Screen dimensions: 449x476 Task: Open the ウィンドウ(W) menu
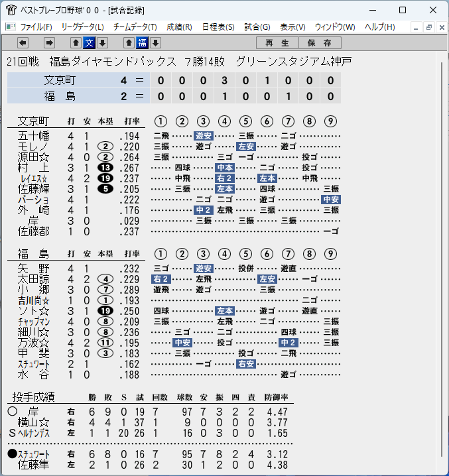(335, 27)
